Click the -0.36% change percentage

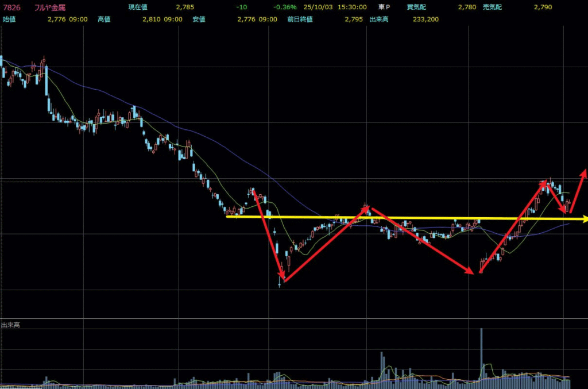point(285,7)
